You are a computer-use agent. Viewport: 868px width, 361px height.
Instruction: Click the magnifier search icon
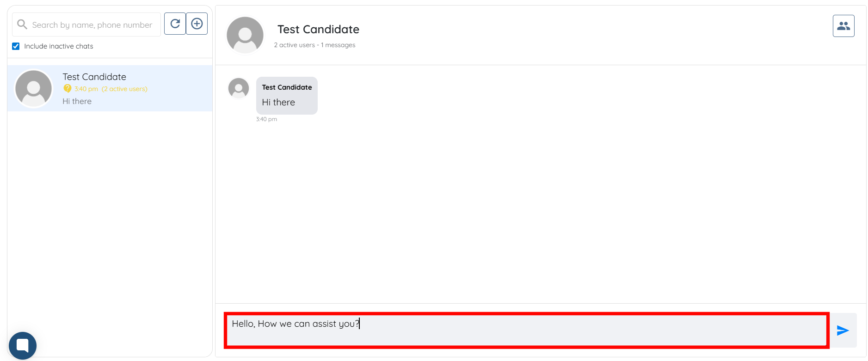22,24
